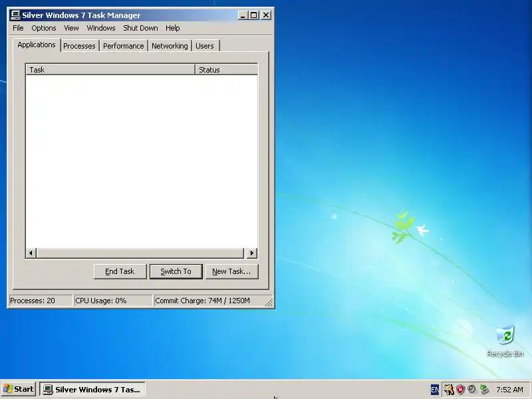This screenshot has width=532, height=399.
Task: Click the Switch To button
Action: [x=176, y=271]
